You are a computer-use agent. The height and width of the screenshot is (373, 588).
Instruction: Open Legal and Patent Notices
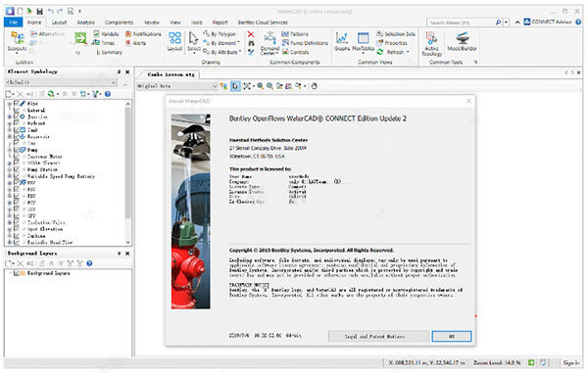[x=378, y=337]
